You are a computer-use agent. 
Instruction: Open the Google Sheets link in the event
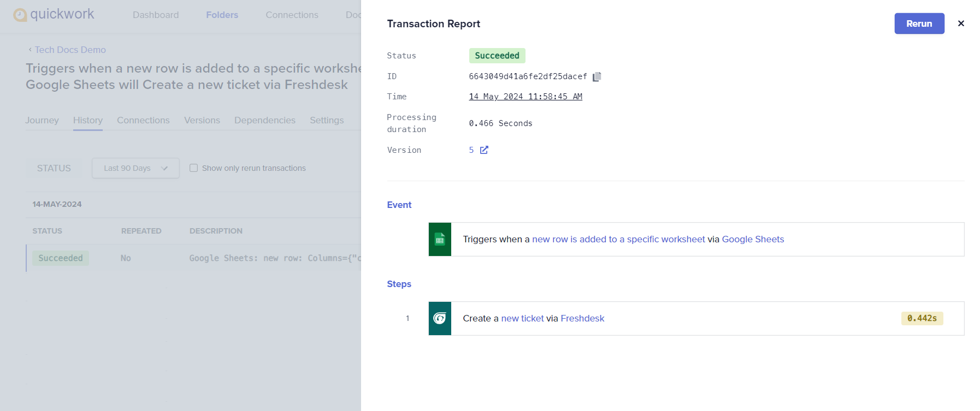(x=753, y=239)
